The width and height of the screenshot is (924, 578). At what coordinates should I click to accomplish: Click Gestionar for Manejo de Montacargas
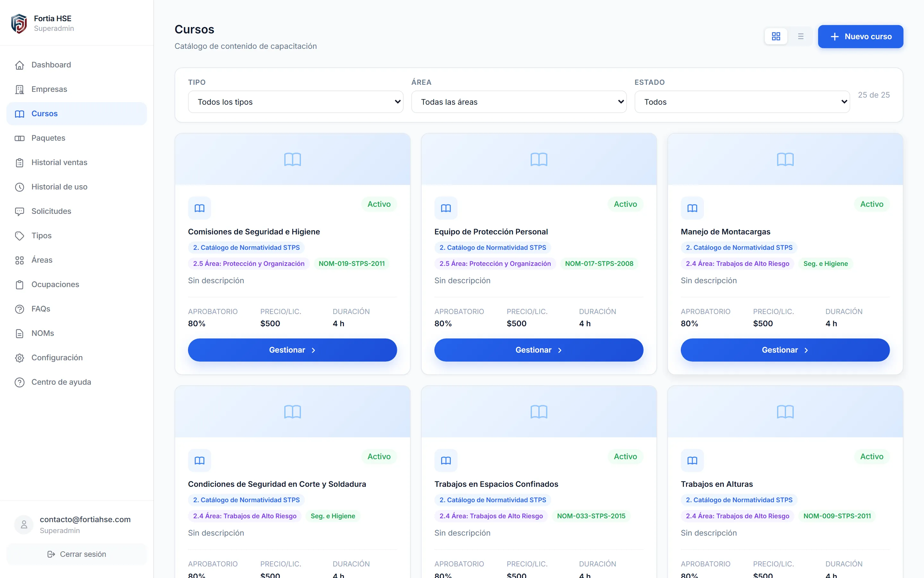tap(785, 350)
